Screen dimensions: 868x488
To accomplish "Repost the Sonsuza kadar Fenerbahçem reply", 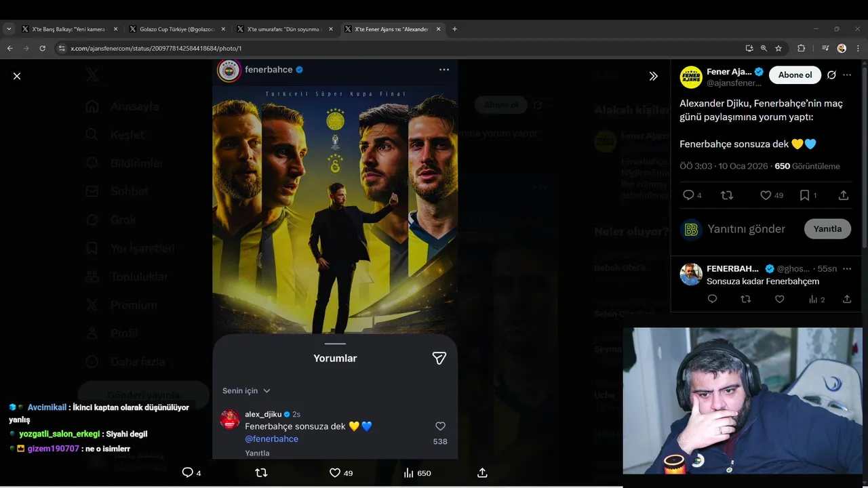I will pyautogui.click(x=746, y=299).
